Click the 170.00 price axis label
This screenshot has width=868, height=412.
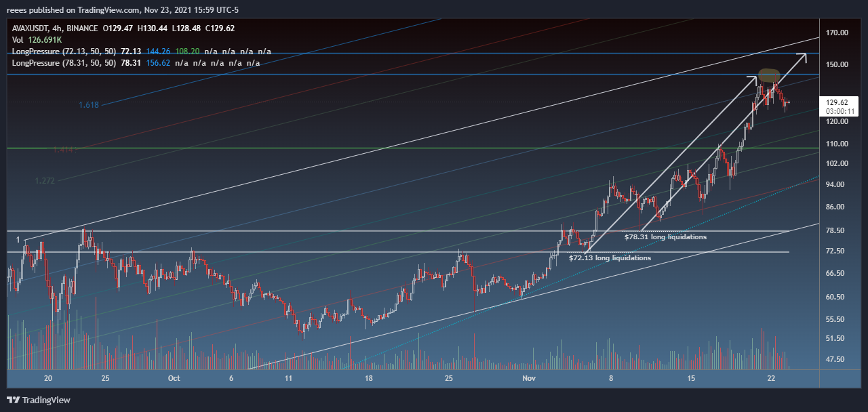837,33
